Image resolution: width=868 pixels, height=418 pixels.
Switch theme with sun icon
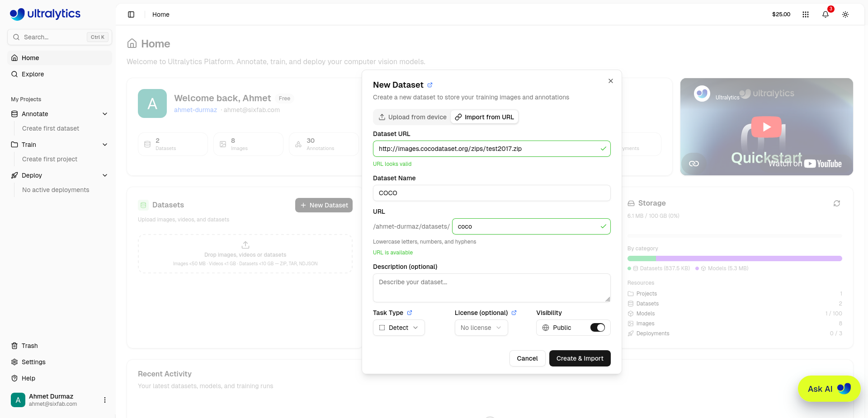click(x=845, y=14)
